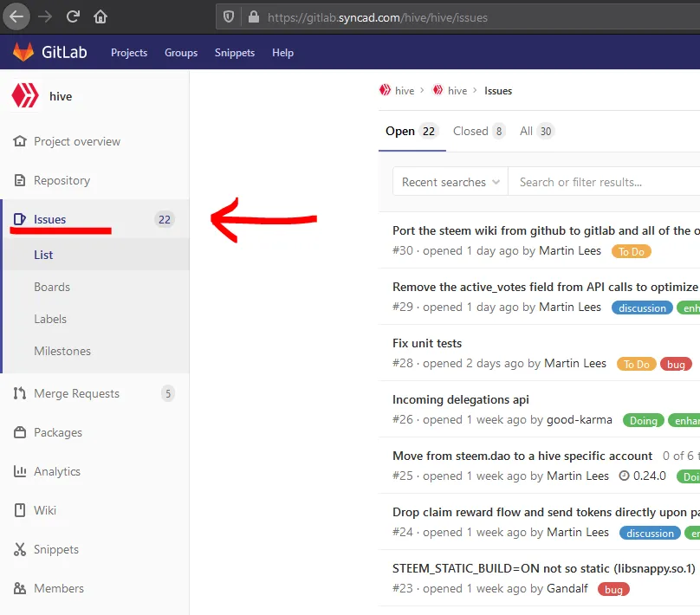Open the Milestones submenu item
Viewport: 700px width, 615px height.
point(62,351)
